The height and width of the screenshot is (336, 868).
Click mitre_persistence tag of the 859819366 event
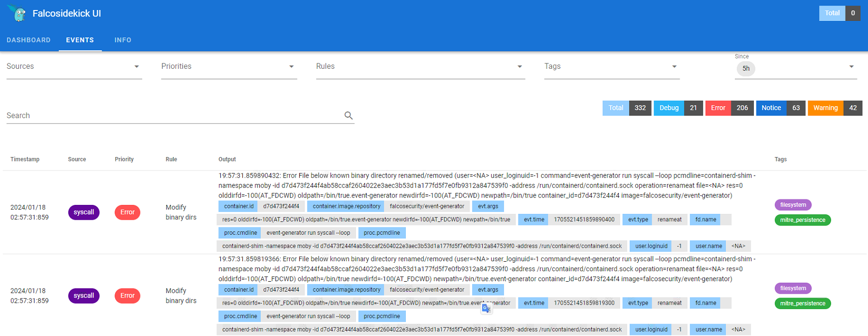[x=803, y=303]
